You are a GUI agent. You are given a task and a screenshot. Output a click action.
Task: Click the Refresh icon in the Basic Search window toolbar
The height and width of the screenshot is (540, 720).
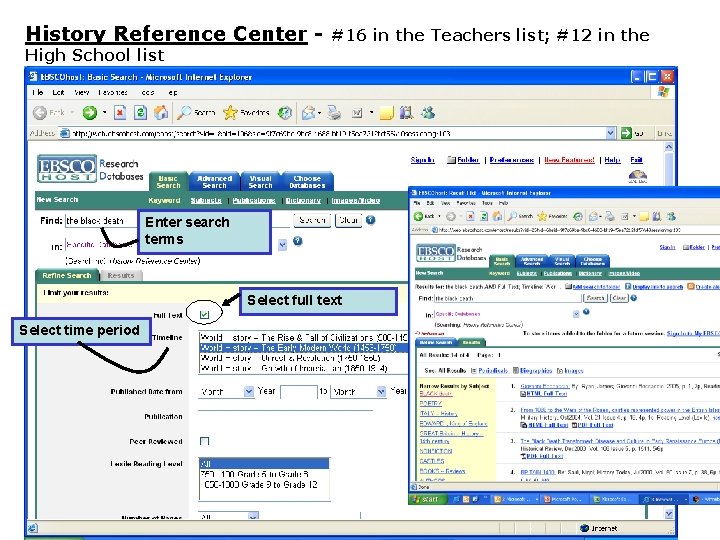[140, 112]
